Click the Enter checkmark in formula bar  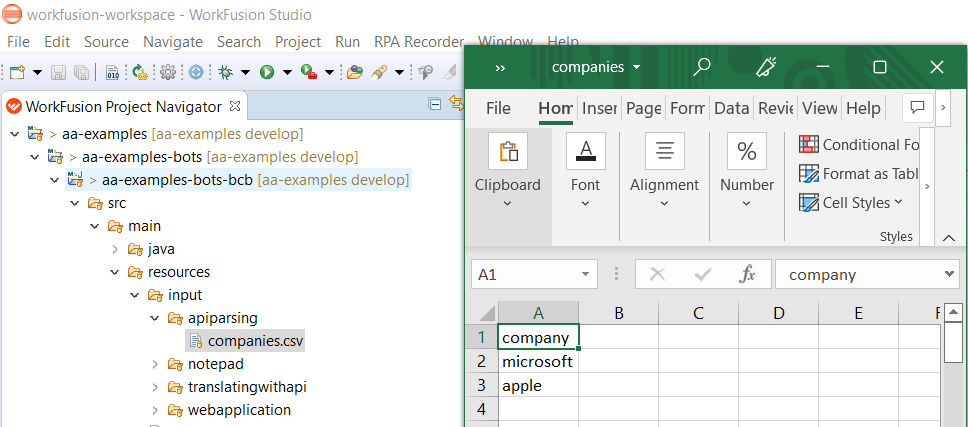pyautogui.click(x=703, y=275)
